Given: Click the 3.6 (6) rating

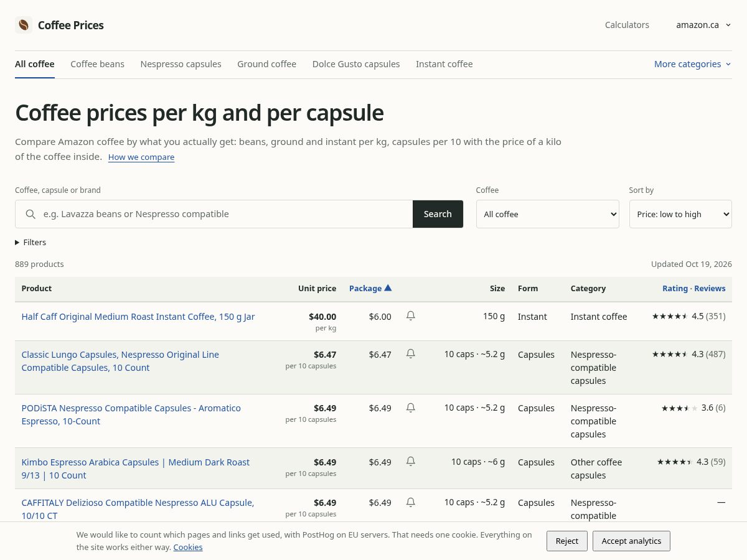Looking at the screenshot, I should [693, 408].
